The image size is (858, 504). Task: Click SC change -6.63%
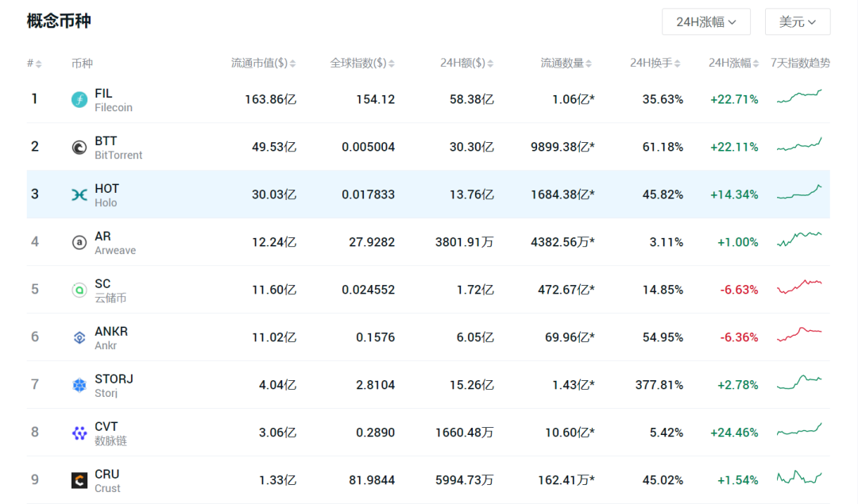coord(739,290)
